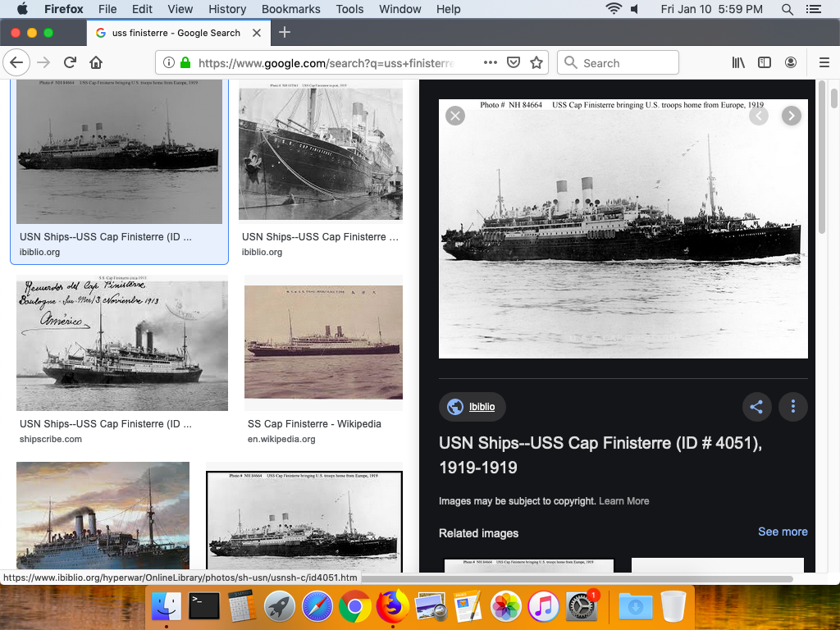Save page to Pocket
The height and width of the screenshot is (630, 840).
click(514, 63)
